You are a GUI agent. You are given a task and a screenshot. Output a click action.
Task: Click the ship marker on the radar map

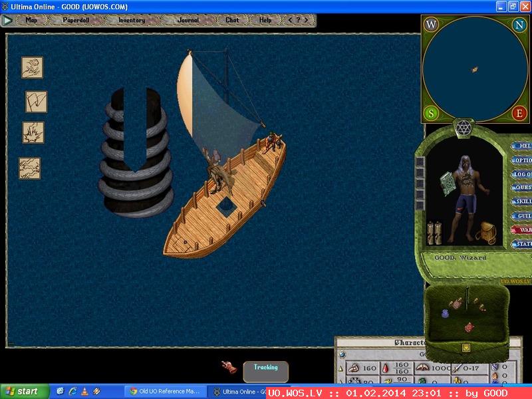(475, 70)
